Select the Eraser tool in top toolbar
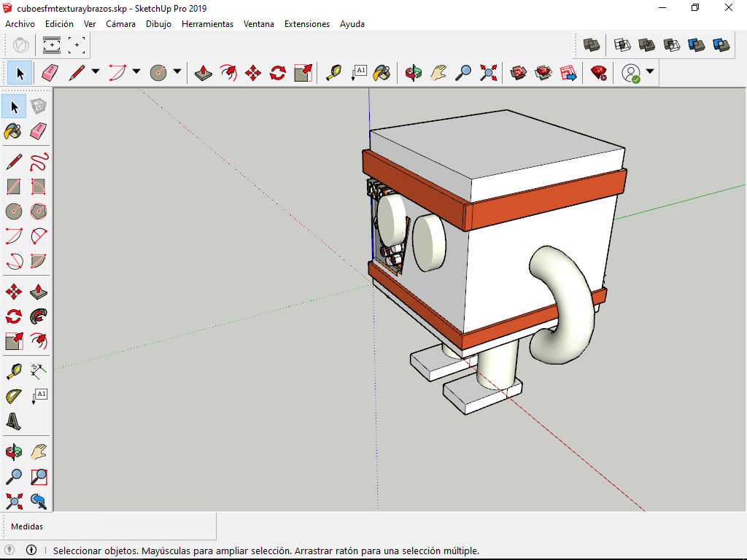Screen dimensions: 747x560 [x=50, y=73]
